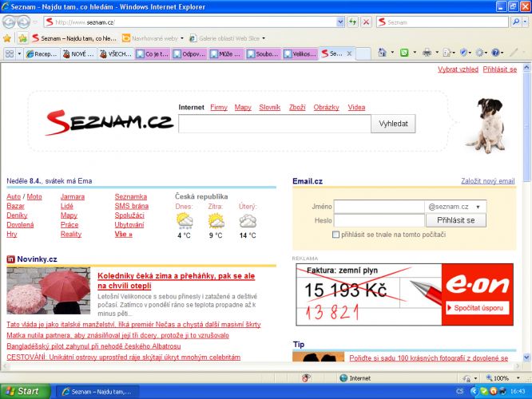This screenshot has width=532, height=399.
Task: Open the Obrázky search link
Action: pyautogui.click(x=326, y=108)
